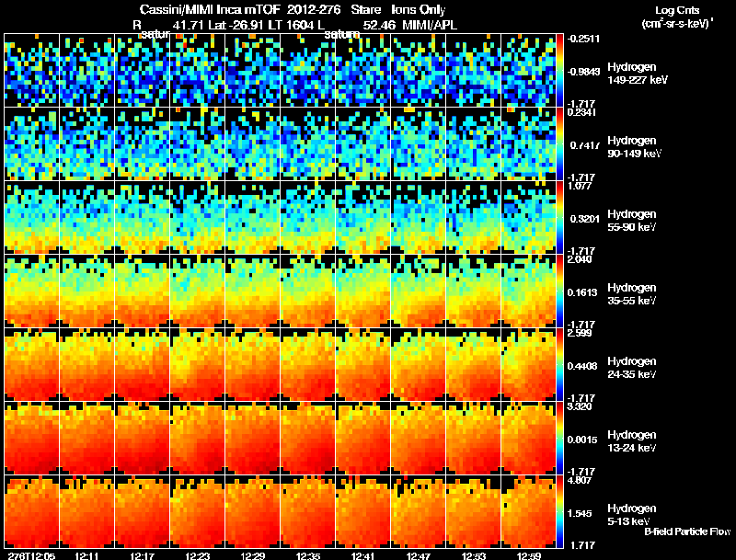Click the 12:41 time marker on the bottom axis
Screen dimensions: 736x560
tap(362, 555)
